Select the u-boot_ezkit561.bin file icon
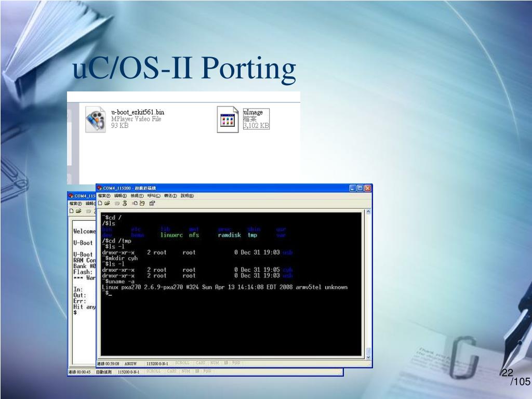 click(96, 119)
